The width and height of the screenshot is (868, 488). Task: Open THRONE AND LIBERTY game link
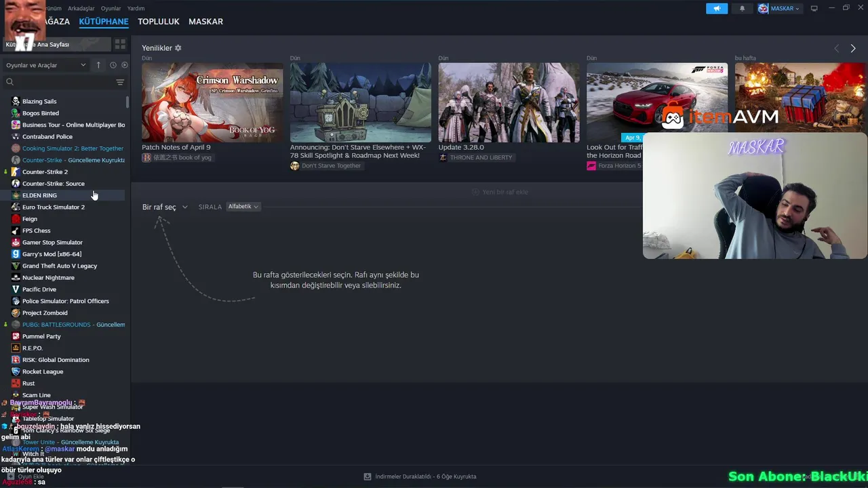point(475,157)
